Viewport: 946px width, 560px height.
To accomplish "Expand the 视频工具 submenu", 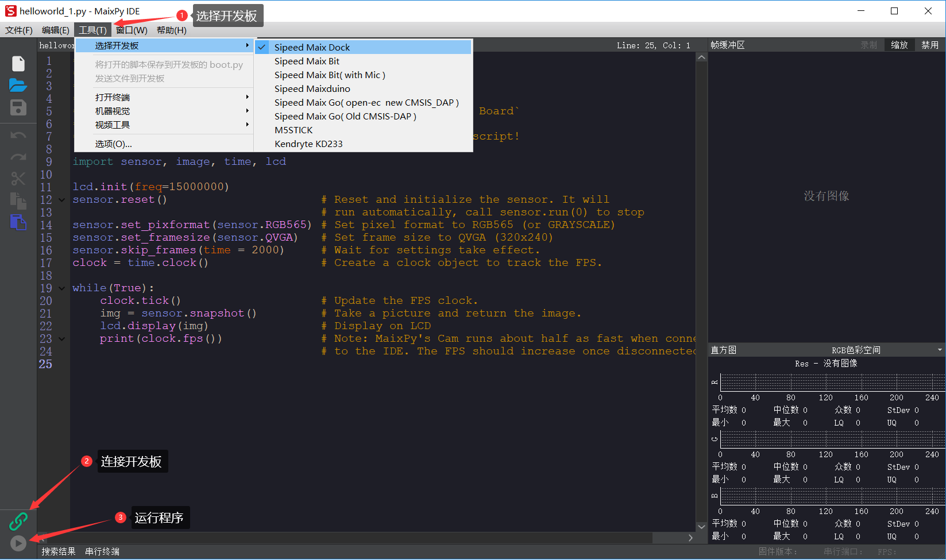I will click(x=164, y=125).
